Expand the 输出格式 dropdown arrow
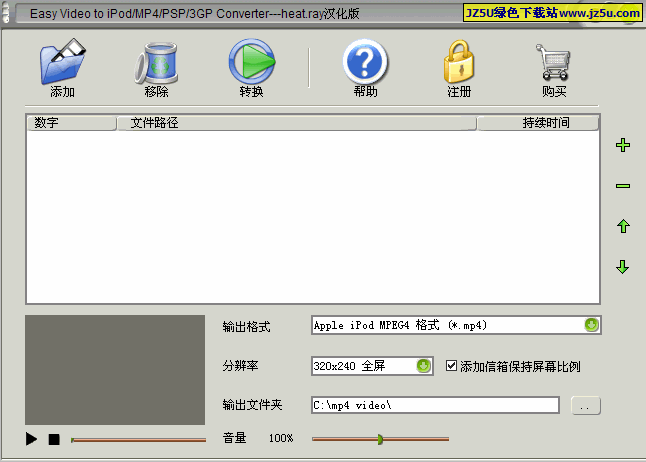The height and width of the screenshot is (462, 646). pos(592,325)
